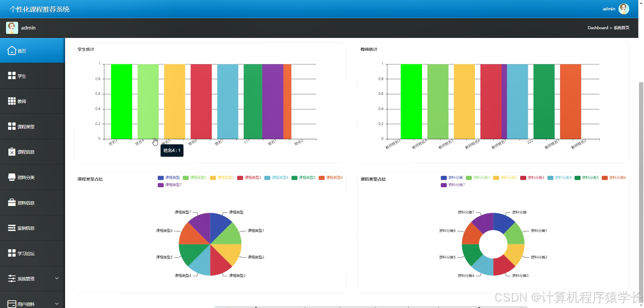
Task: Click admin avatar in top right
Action: [624, 9]
